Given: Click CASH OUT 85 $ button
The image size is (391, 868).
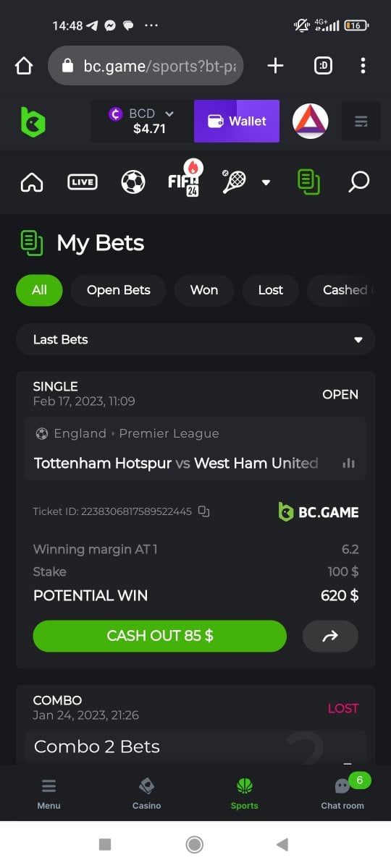Looking at the screenshot, I should point(160,636).
